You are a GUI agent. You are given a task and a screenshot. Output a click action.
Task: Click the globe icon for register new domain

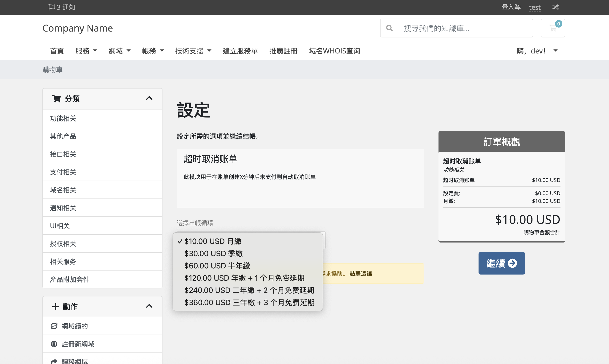[54, 344]
